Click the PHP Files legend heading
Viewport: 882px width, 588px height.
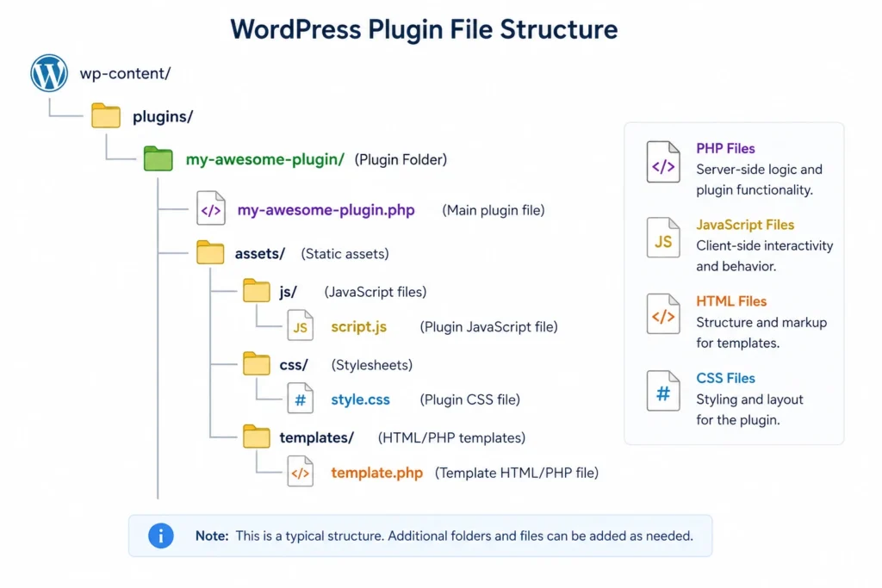tap(725, 148)
